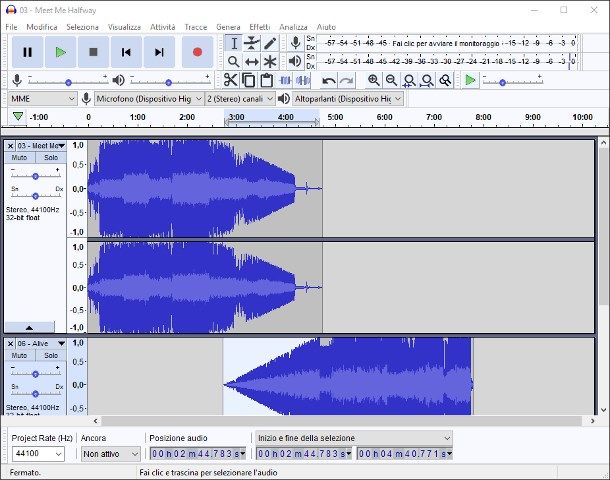Open the 2 (Stereo) canali dropdown

pos(240,99)
